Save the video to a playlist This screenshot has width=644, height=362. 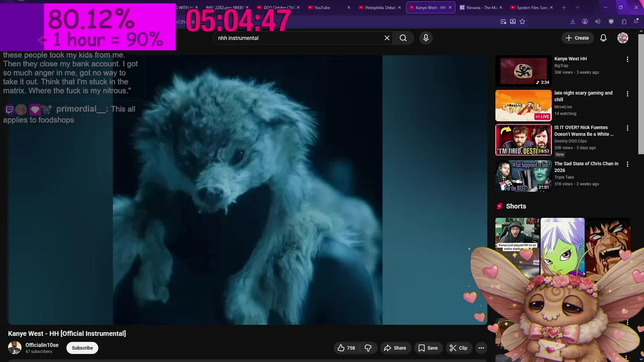(x=428, y=348)
